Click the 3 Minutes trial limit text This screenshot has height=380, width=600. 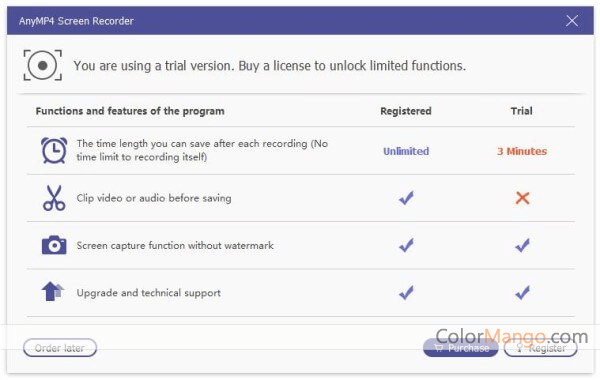click(522, 151)
